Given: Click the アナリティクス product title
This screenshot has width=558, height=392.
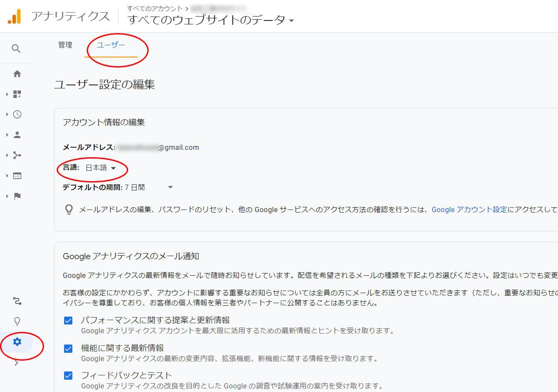Looking at the screenshot, I should click(x=70, y=17).
